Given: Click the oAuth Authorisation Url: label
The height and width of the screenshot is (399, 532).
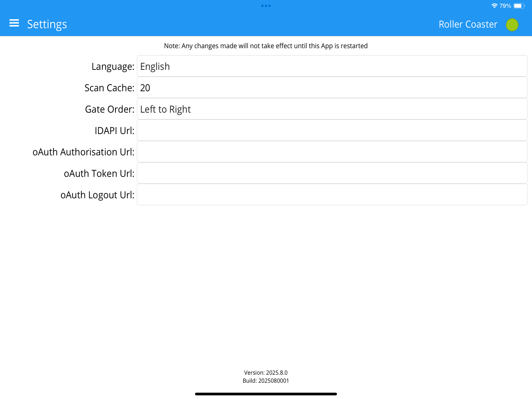Looking at the screenshot, I should pyautogui.click(x=84, y=152).
